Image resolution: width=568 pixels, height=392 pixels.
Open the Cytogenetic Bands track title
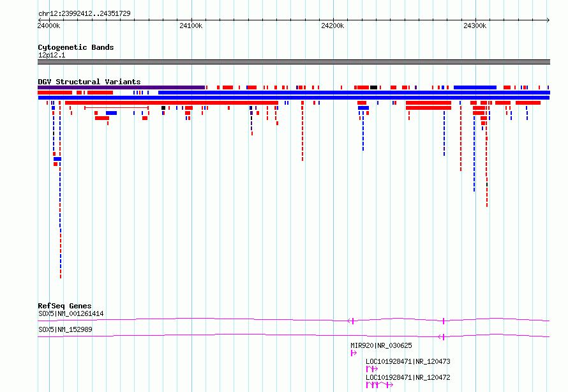click(x=76, y=47)
